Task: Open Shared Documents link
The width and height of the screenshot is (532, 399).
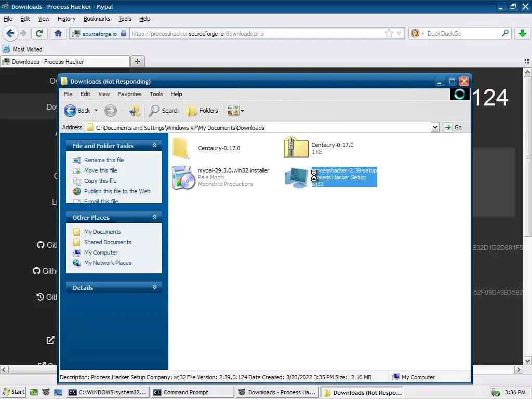Action: (x=108, y=242)
